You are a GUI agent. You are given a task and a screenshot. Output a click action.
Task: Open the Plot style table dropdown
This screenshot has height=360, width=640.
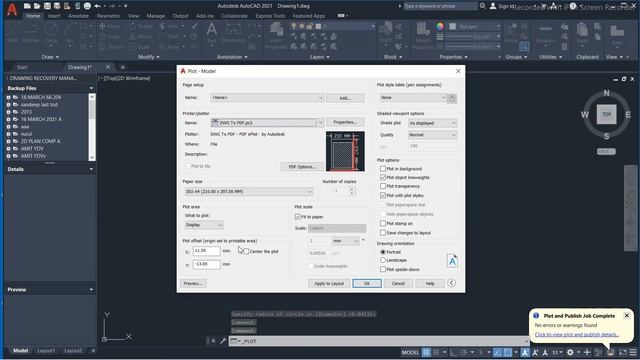click(x=413, y=98)
